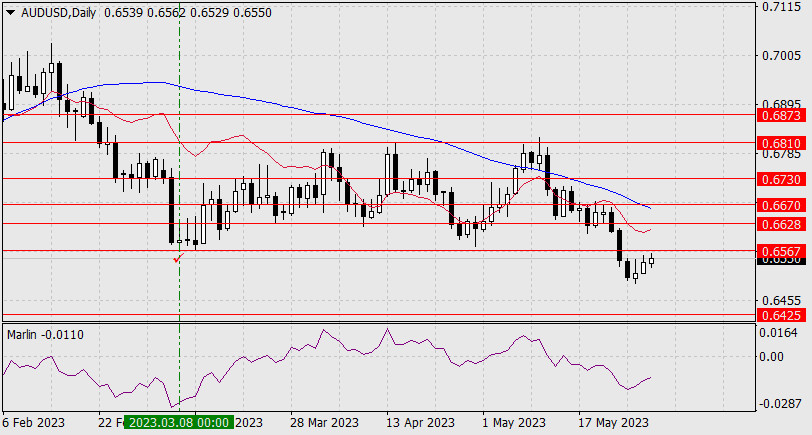
Task: Click the black current price label on the scale
Action: [781, 260]
